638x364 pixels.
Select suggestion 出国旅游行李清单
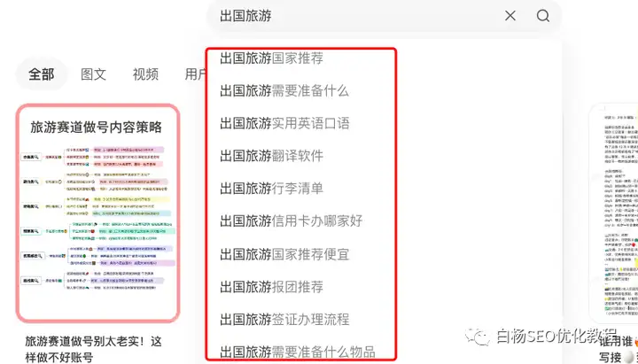[272, 189]
